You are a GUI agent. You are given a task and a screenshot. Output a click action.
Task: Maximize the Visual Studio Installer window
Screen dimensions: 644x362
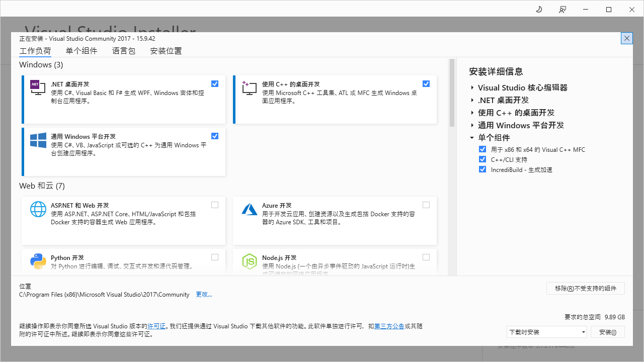pos(609,10)
